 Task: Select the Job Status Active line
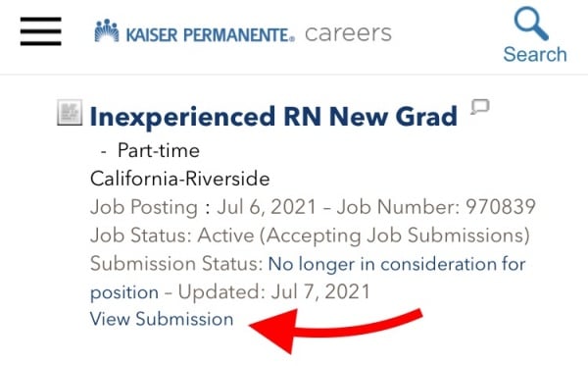(x=310, y=235)
